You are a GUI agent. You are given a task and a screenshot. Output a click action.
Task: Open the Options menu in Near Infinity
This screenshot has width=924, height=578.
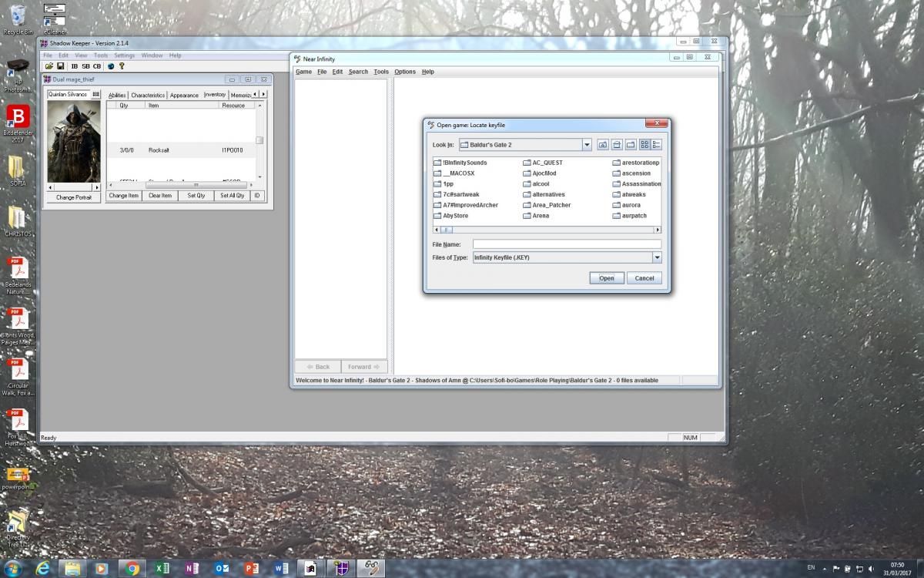pos(405,72)
